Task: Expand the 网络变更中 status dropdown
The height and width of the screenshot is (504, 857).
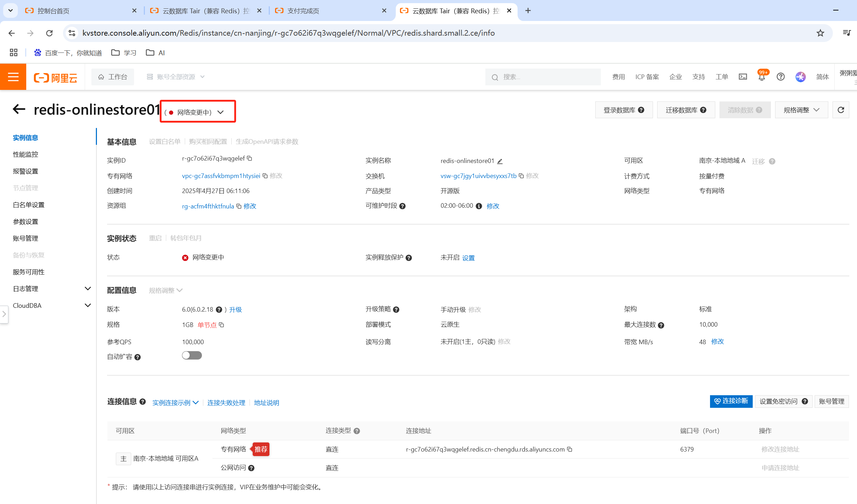Action: (x=220, y=112)
